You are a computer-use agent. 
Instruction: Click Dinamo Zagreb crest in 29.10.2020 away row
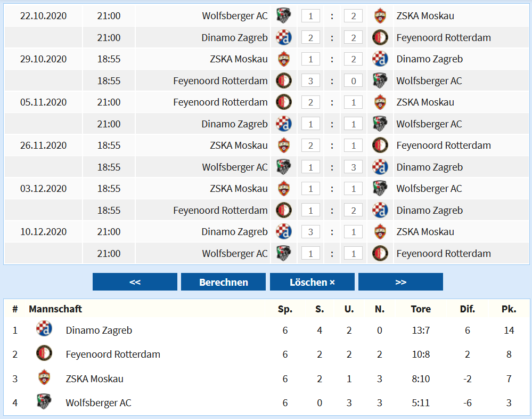point(380,59)
